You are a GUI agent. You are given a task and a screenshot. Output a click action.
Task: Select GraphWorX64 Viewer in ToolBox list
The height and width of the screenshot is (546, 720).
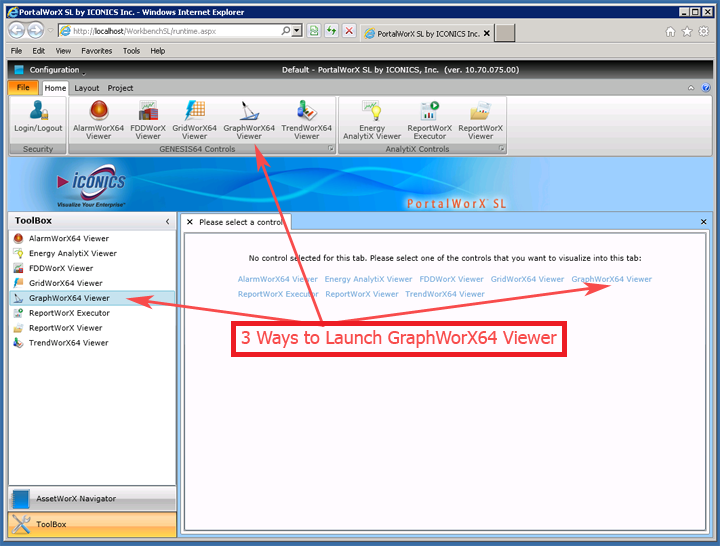coord(69,298)
